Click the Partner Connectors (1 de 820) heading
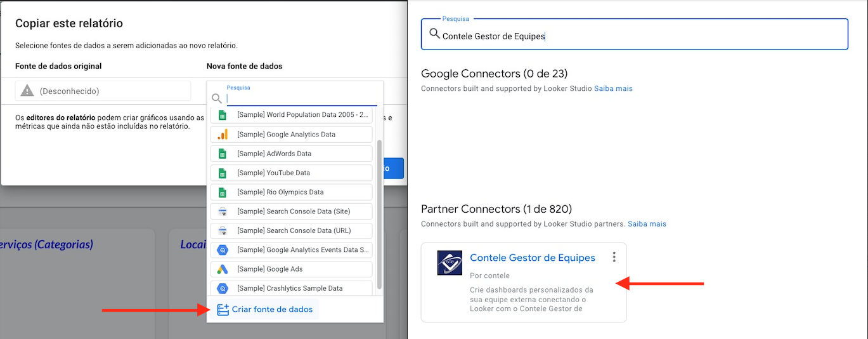Viewport: 868px width, 339px height. (496, 209)
